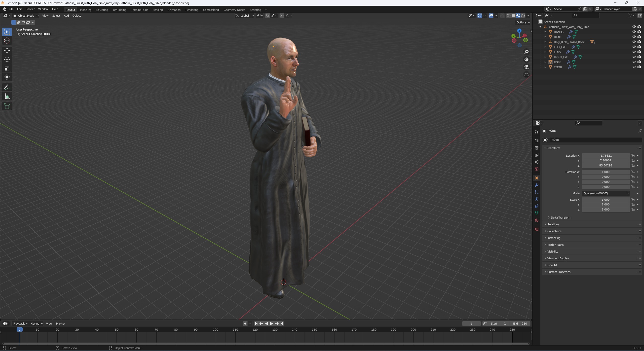
Task: Select the Scale tool
Action: click(7, 68)
